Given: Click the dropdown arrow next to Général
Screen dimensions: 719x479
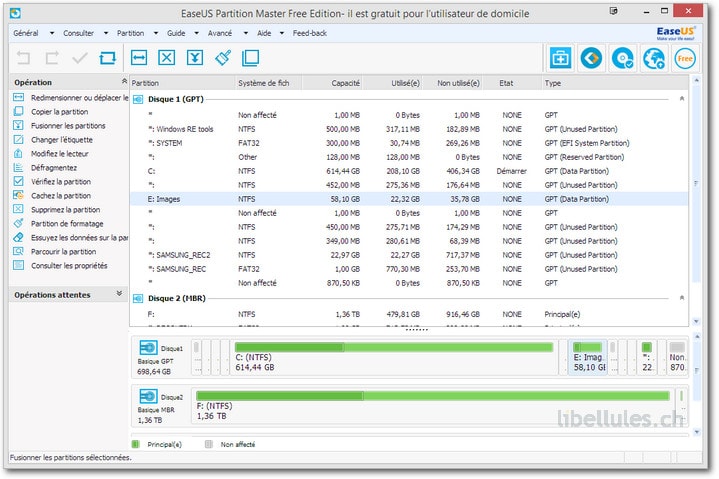Looking at the screenshot, I should 52,33.
